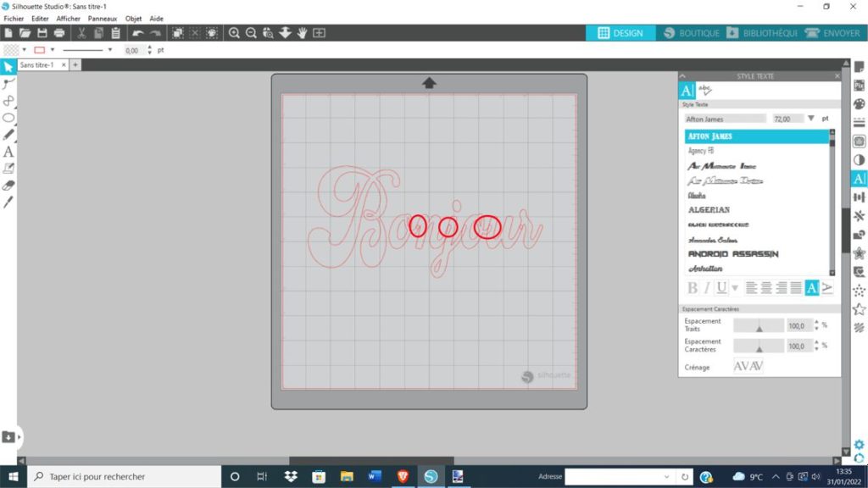Redo the last undone action
The image size is (868, 488).
pyautogui.click(x=156, y=33)
